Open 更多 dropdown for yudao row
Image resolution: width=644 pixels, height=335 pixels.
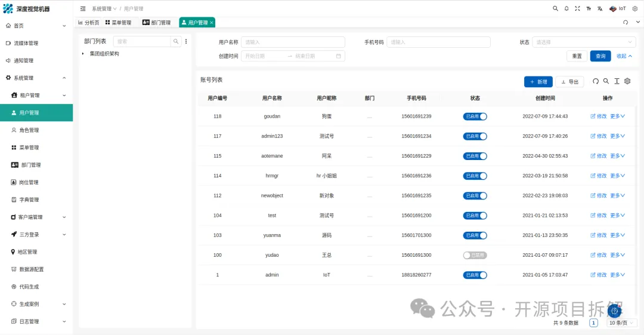[x=617, y=255]
